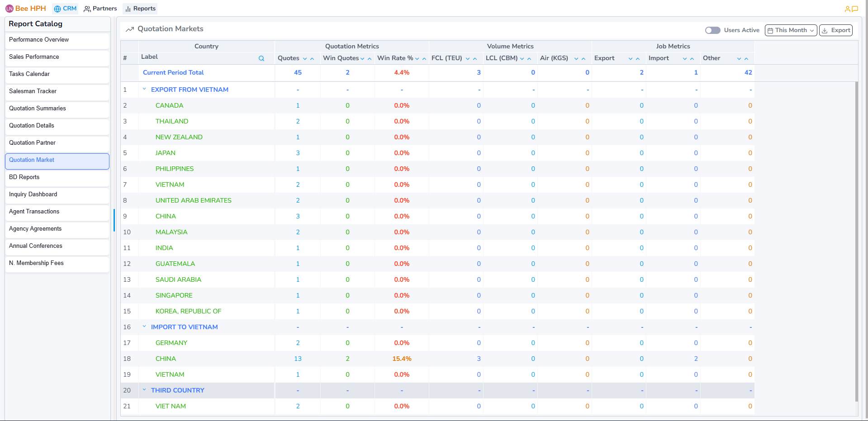
Task: Enable the Users Active toggle
Action: 712,30
